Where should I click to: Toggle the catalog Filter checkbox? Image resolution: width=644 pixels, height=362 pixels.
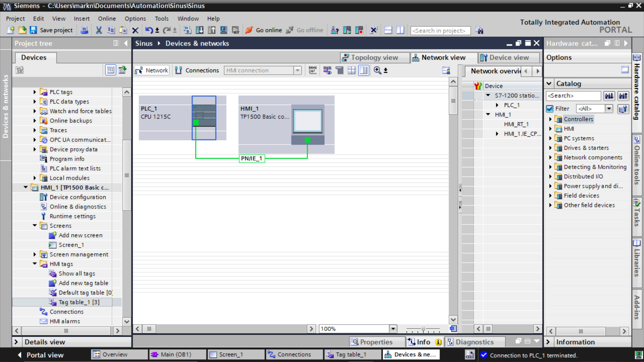tap(550, 109)
